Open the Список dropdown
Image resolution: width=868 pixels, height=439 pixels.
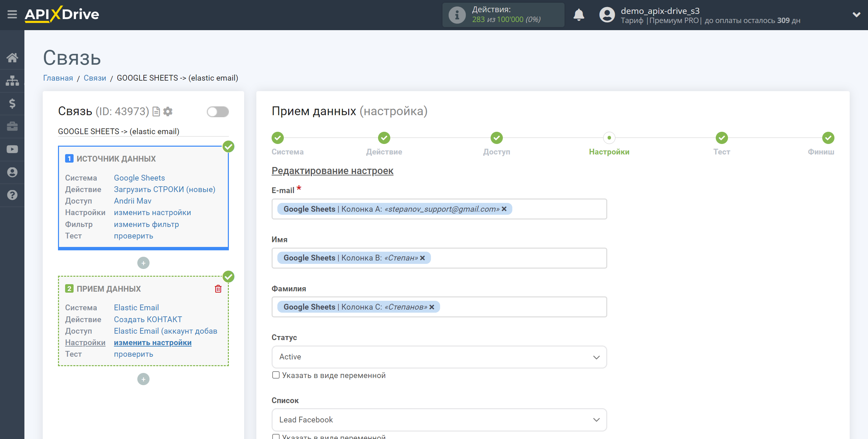[439, 420]
